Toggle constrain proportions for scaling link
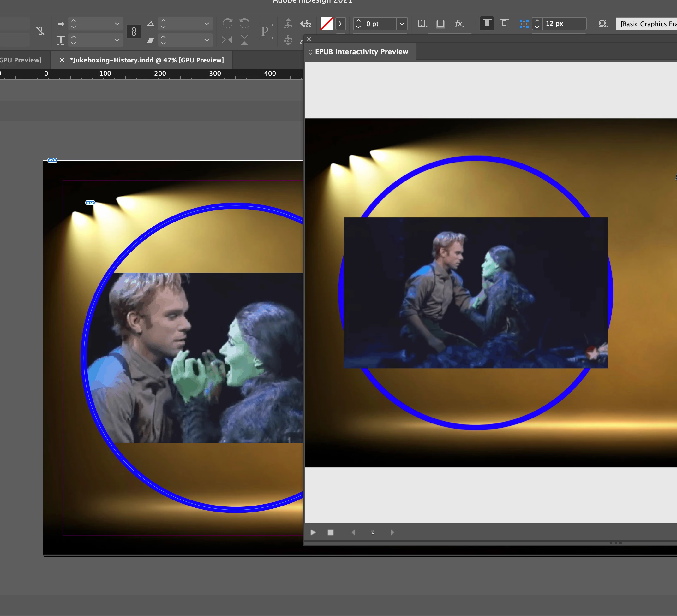The image size is (677, 616). pos(134,32)
